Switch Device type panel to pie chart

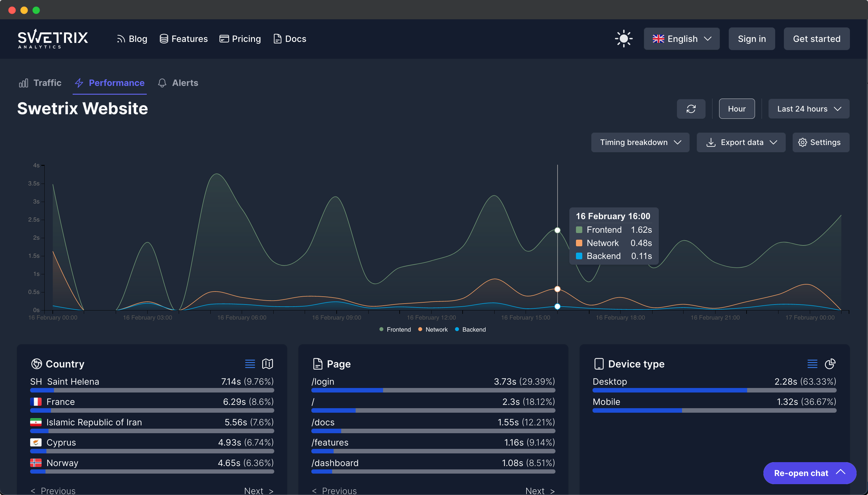[x=830, y=364]
